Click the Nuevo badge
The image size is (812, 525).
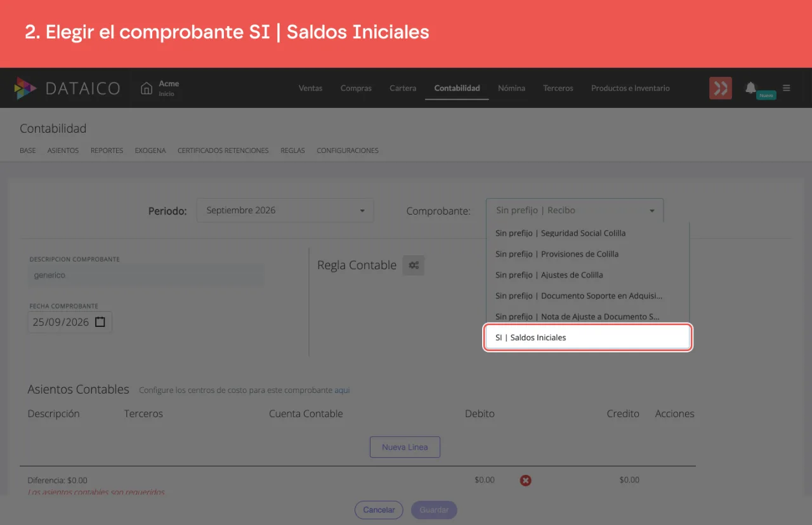pyautogui.click(x=766, y=95)
